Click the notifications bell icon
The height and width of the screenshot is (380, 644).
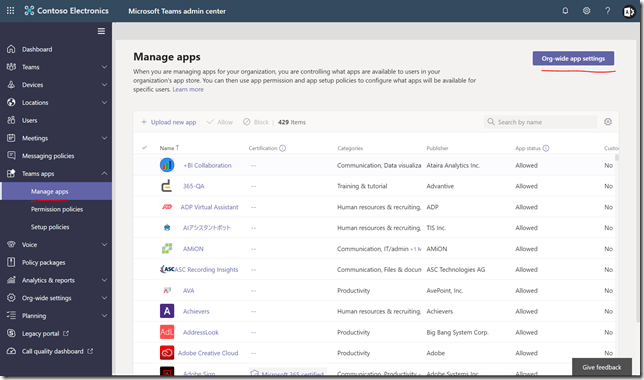coord(565,11)
